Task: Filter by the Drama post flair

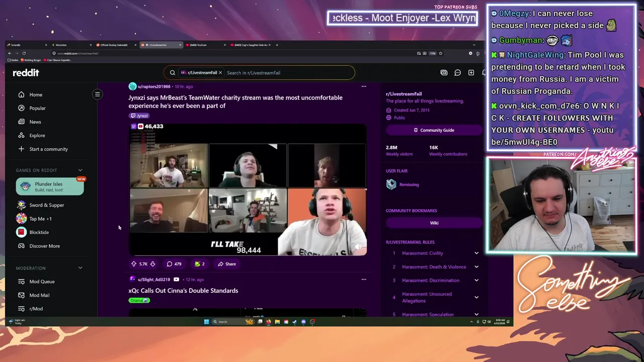Action: [x=139, y=301]
